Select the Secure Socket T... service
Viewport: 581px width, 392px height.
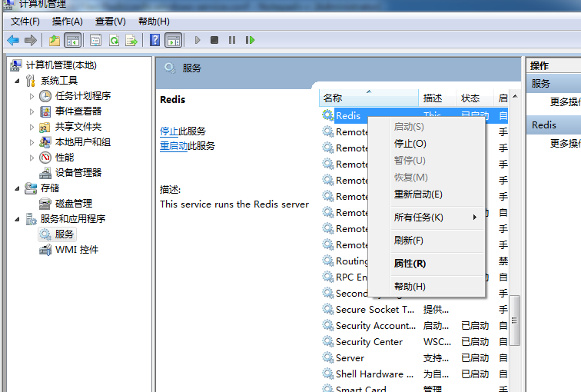[414, 310]
